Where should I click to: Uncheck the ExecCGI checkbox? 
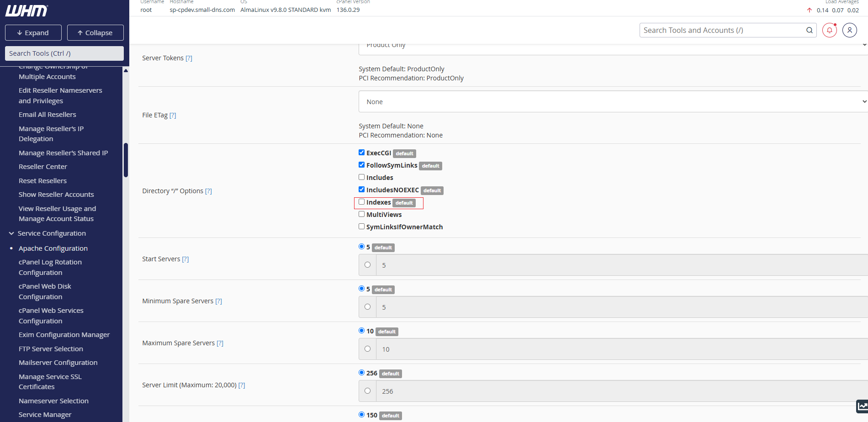(361, 153)
